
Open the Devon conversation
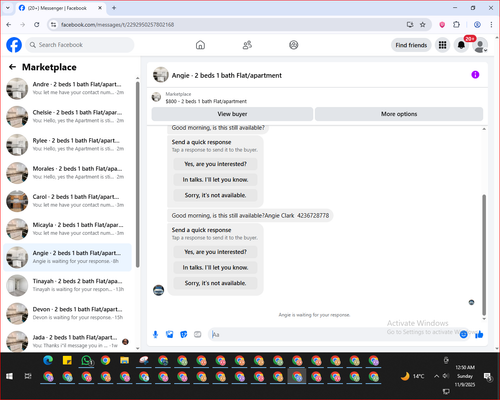68,314
